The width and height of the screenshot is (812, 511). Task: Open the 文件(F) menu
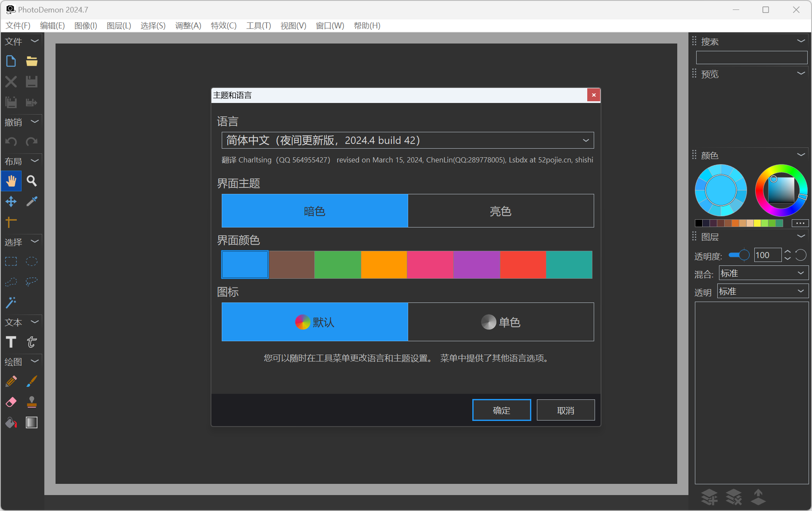coord(18,25)
